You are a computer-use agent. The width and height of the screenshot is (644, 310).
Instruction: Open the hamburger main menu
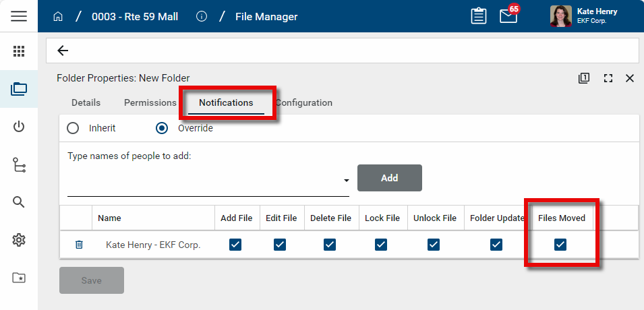pyautogui.click(x=19, y=16)
